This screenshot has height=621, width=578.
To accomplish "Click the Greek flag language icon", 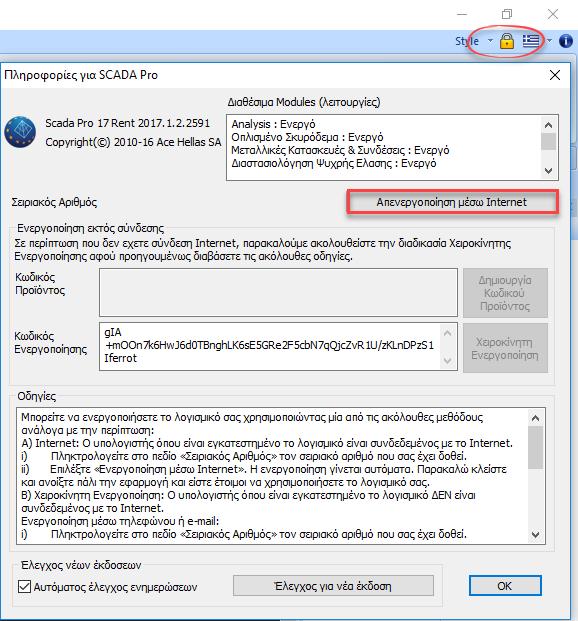I will pos(531,41).
